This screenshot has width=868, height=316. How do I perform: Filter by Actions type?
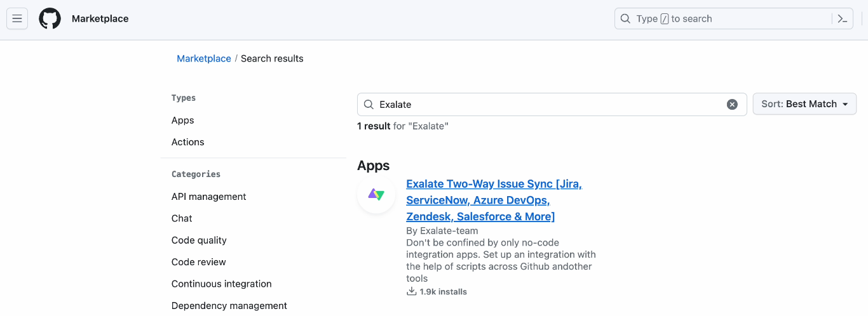click(x=188, y=142)
